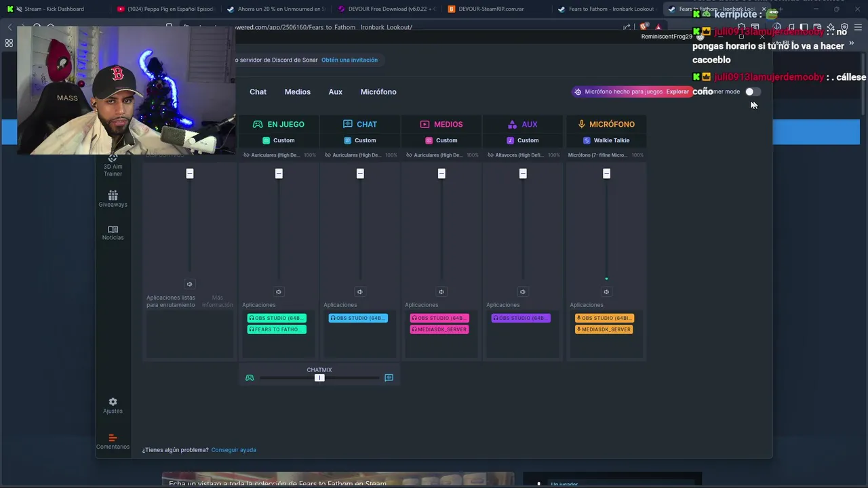This screenshot has height=488, width=868.
Task: Click the AUX channel shapes icon
Action: 512,124
